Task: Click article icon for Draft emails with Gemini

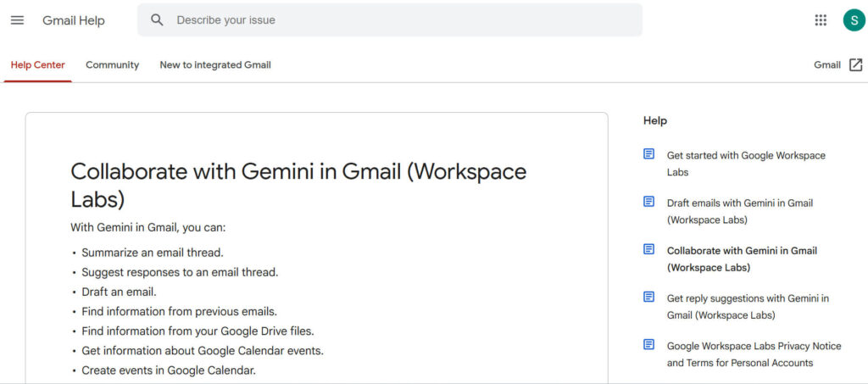Action: click(648, 202)
